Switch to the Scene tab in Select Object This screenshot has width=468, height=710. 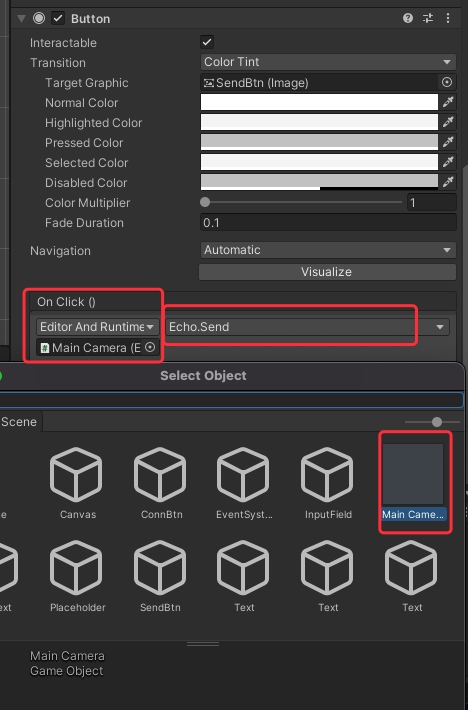pyautogui.click(x=19, y=422)
